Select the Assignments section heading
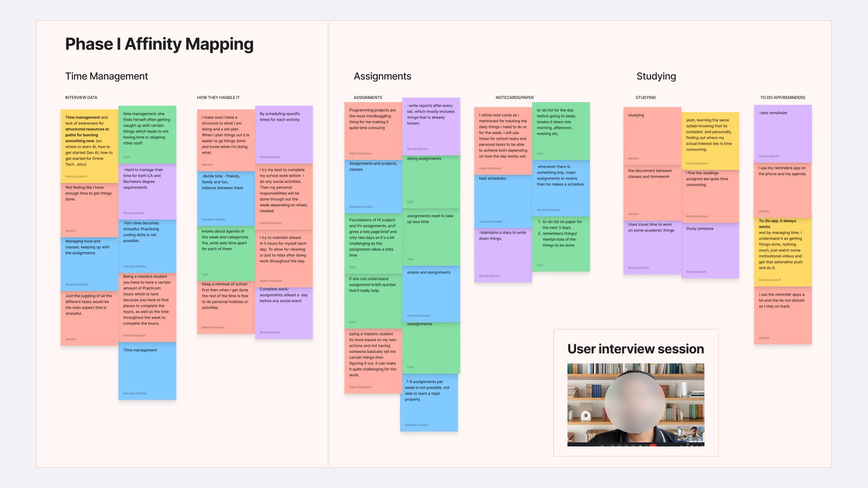The width and height of the screenshot is (868, 488). click(x=382, y=76)
